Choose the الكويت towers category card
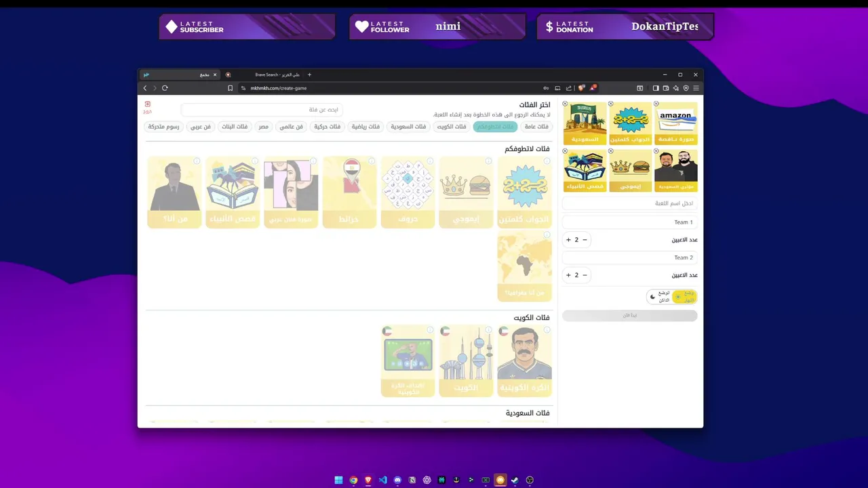The image size is (868, 488). coord(466,361)
